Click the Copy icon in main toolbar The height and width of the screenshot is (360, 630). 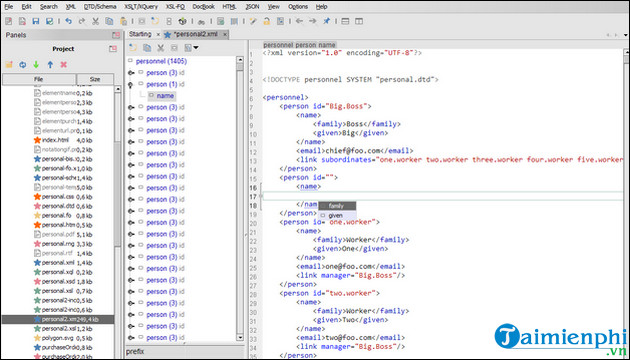109,21
